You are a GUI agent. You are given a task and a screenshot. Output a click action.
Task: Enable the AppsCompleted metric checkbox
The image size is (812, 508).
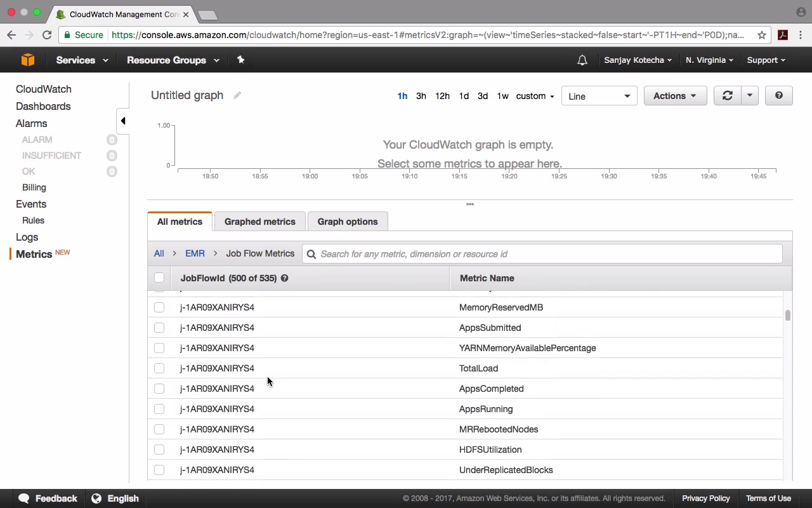(x=159, y=389)
